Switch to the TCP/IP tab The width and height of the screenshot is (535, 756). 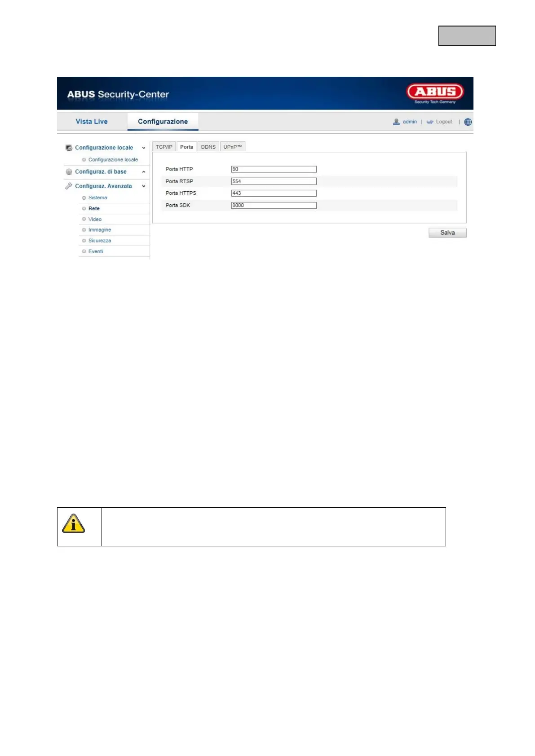[x=164, y=147]
